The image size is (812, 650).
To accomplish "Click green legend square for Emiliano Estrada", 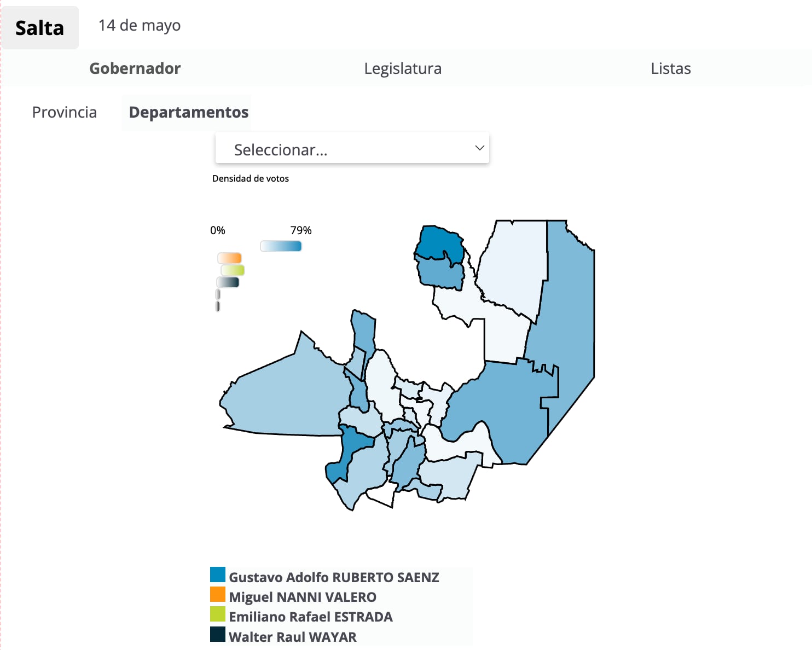I will (x=218, y=614).
